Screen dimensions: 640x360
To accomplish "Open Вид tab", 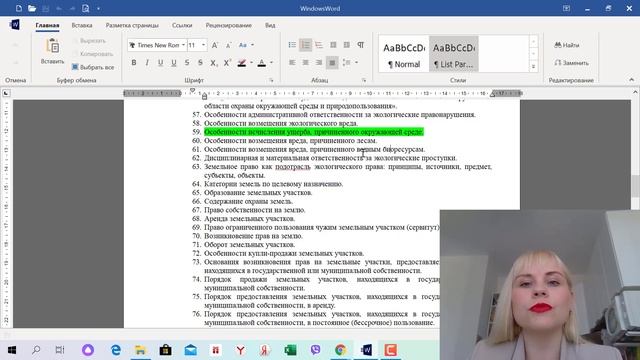I will click(270, 25).
